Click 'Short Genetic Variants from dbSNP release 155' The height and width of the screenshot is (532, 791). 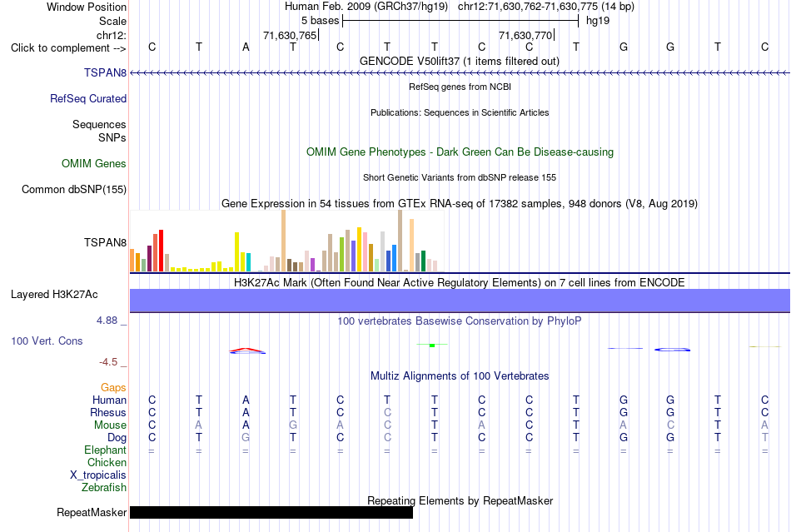pos(460,177)
